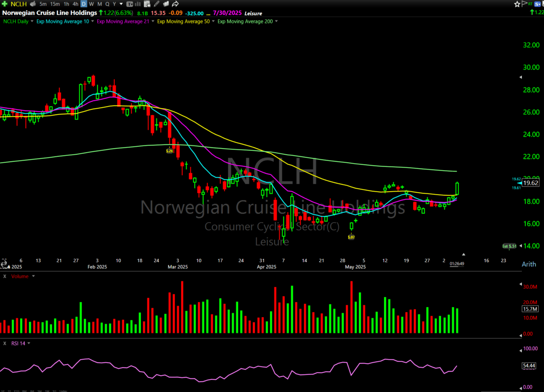544x392 pixels.
Task: Select the Q quarterly timeframe
Action: [107, 4]
